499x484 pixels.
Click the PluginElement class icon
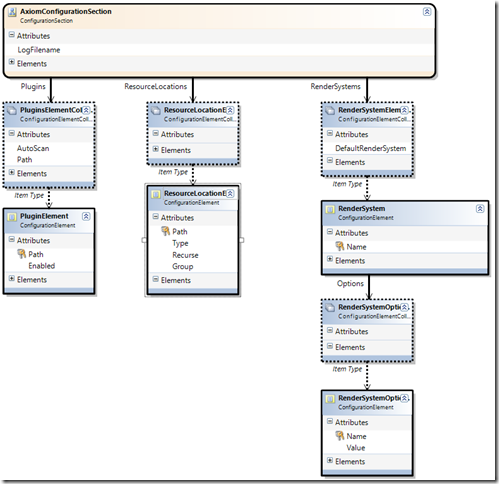12,217
